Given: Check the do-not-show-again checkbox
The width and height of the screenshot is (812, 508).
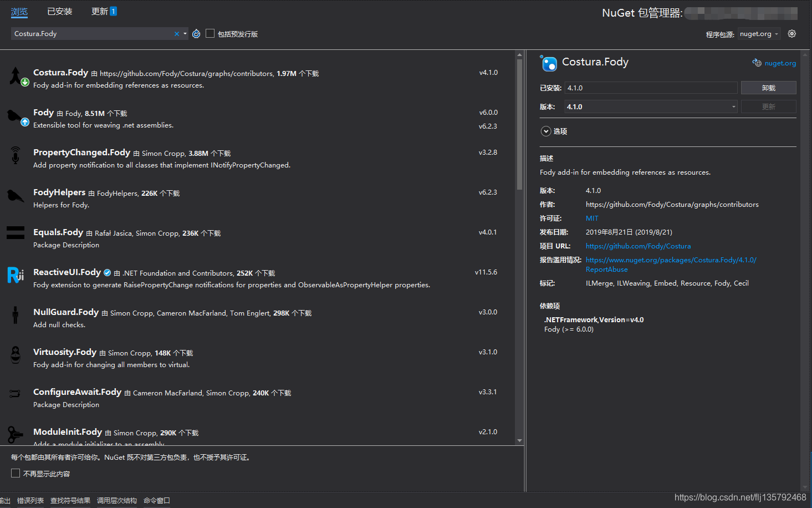Looking at the screenshot, I should (16, 473).
